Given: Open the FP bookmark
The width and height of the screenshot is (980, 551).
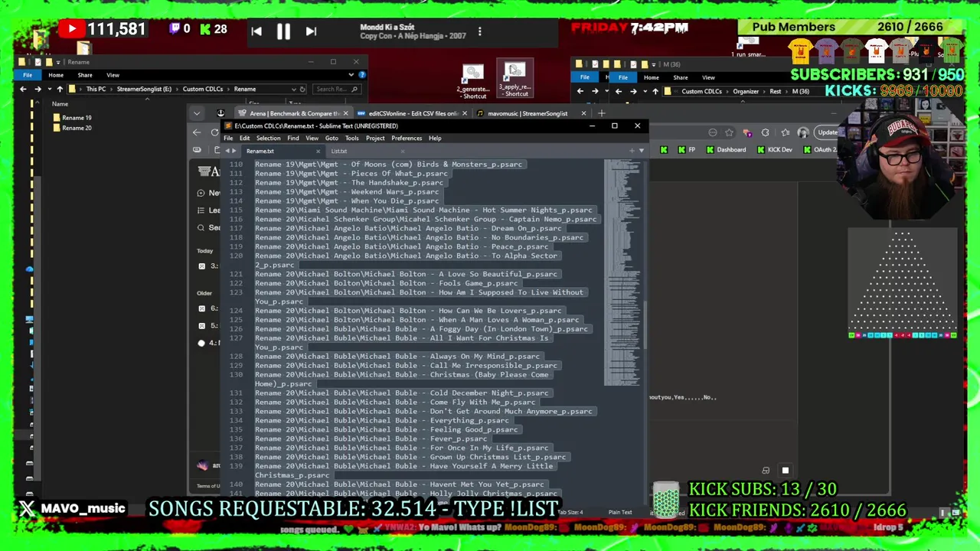Looking at the screenshot, I should [686, 149].
